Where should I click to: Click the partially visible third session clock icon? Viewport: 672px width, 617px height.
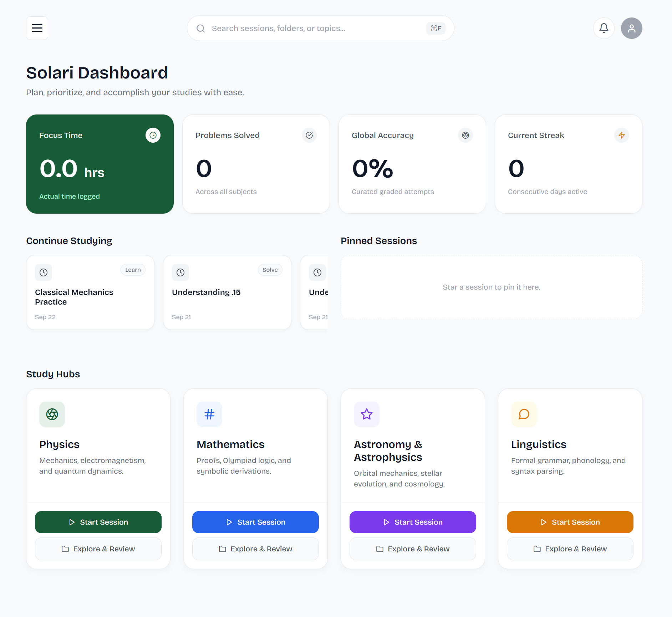317,272
